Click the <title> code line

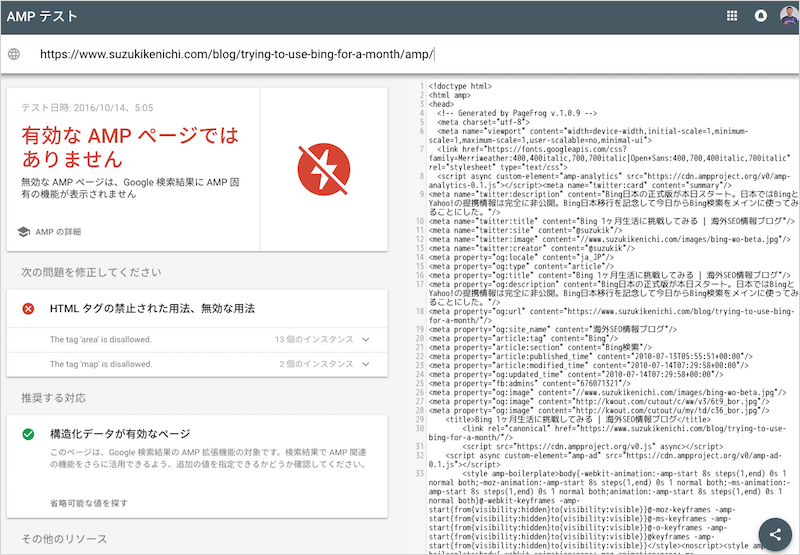click(578, 419)
